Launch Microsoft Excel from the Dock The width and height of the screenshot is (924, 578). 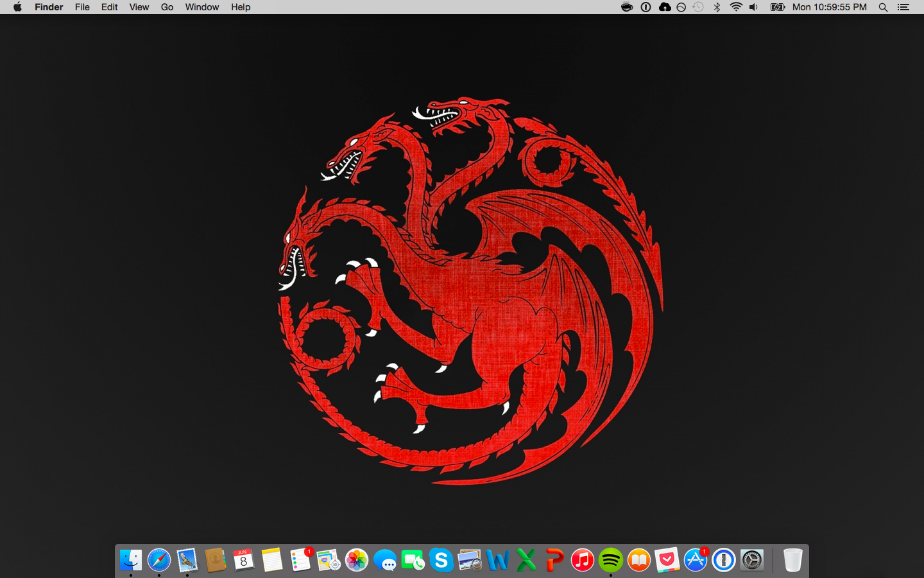tap(526, 560)
